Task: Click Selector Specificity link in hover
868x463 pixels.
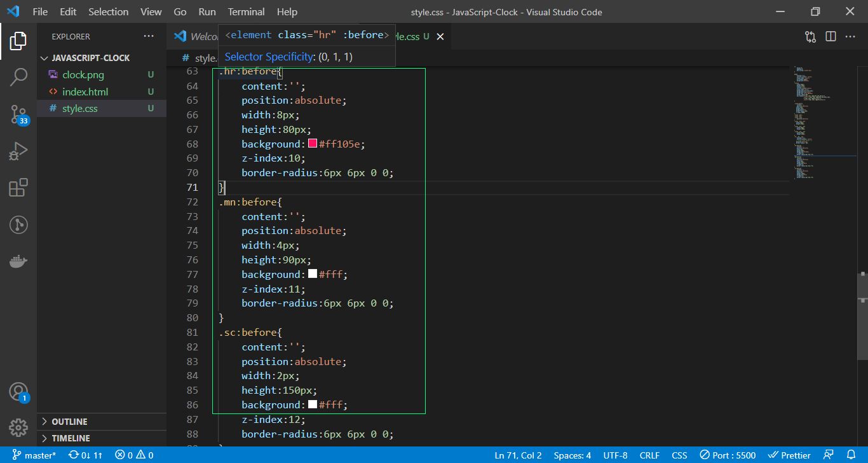Action: (270, 57)
